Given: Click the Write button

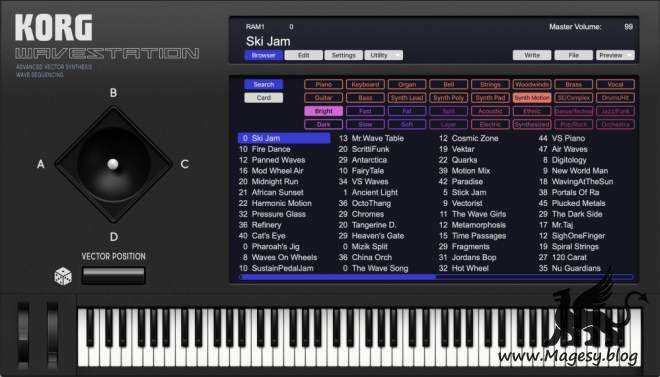Looking at the screenshot, I should click(532, 55).
